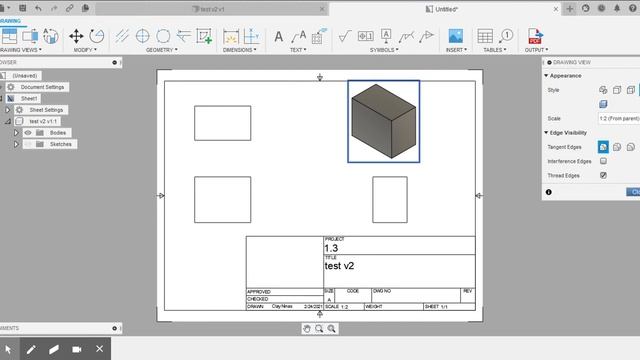Viewport: 640px width, 360px height.
Task: Select the Balloon tool
Action: click(x=506, y=36)
